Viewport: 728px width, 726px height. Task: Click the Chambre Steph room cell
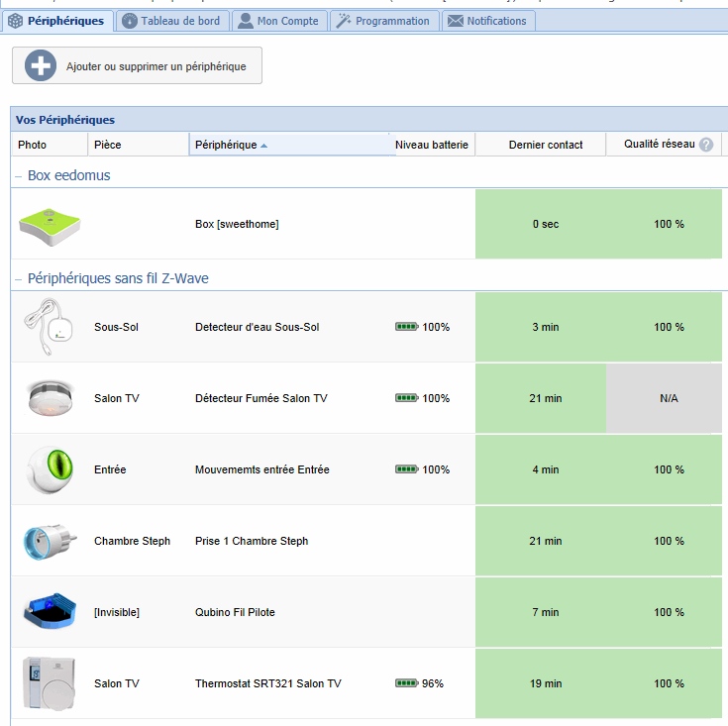pyautogui.click(x=133, y=541)
